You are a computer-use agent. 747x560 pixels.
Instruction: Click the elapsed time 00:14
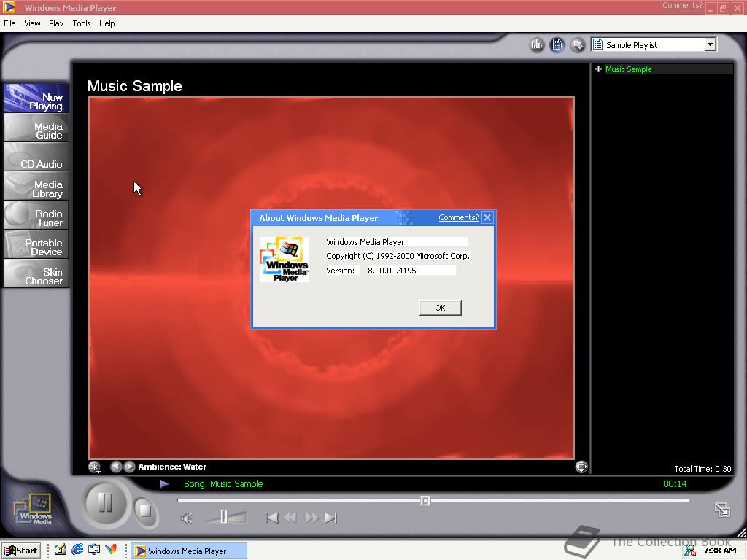point(675,484)
